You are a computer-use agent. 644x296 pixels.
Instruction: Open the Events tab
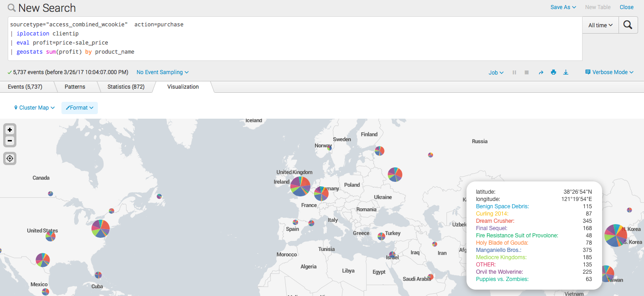(x=25, y=86)
